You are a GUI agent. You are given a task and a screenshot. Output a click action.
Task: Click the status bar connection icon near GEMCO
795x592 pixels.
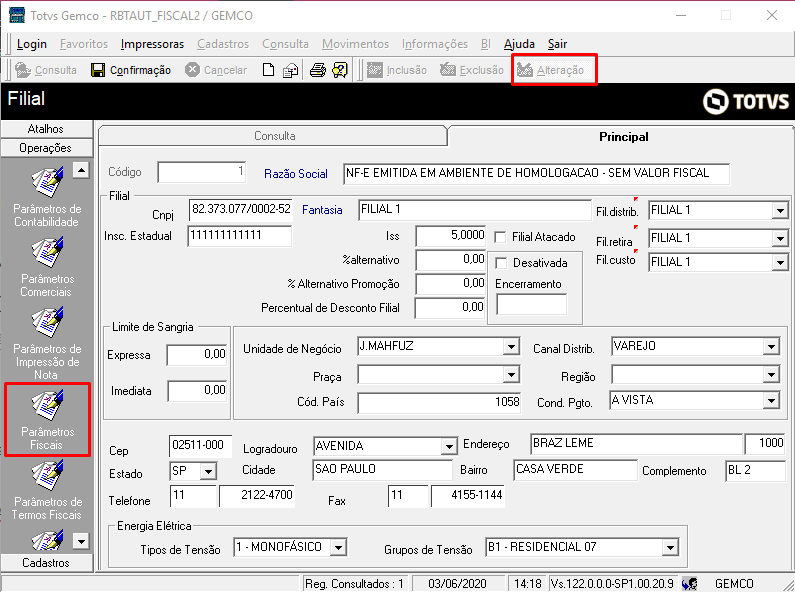690,584
